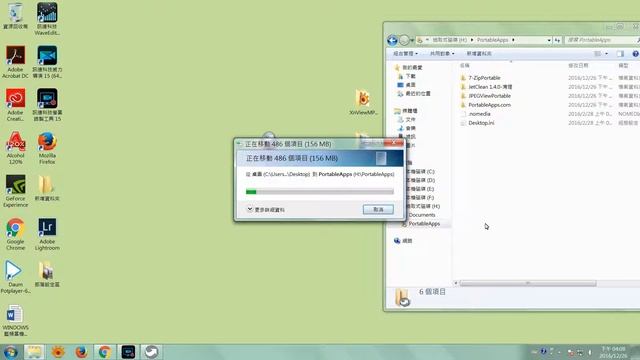Select the GeForce Experience desktop icon
This screenshot has width=640, height=360.
click(16, 191)
